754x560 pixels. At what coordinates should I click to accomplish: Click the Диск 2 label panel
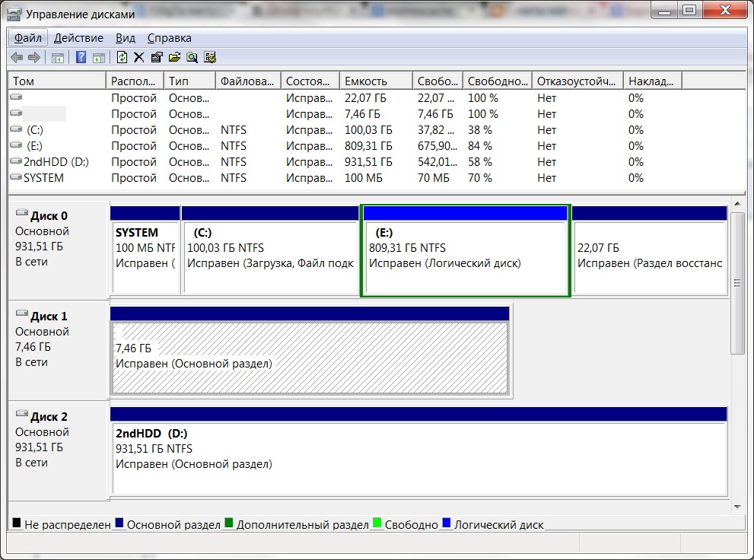[59, 450]
